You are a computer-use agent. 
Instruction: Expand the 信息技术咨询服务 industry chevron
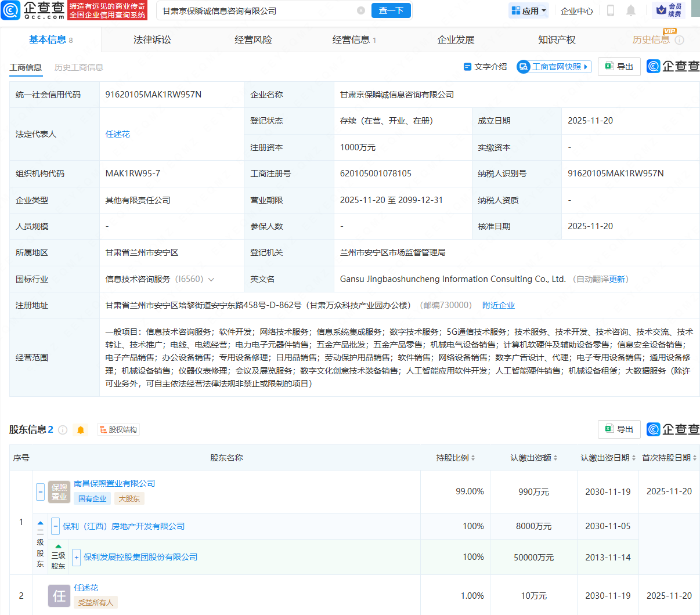(211, 280)
